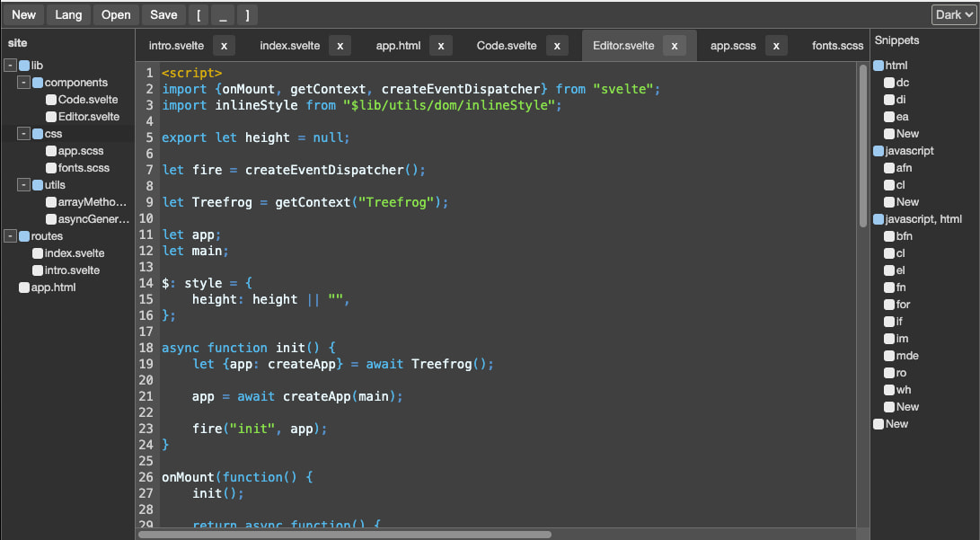Click the New toolbar button
980x540 pixels.
[x=23, y=15]
